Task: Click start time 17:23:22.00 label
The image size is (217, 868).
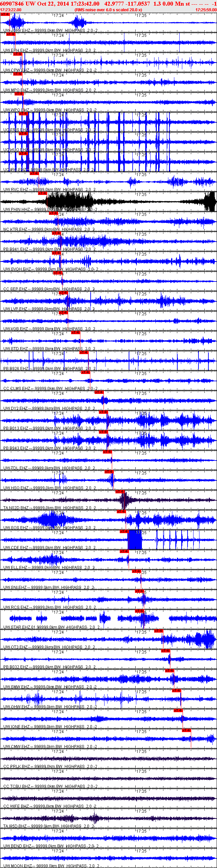Action: 11,10
